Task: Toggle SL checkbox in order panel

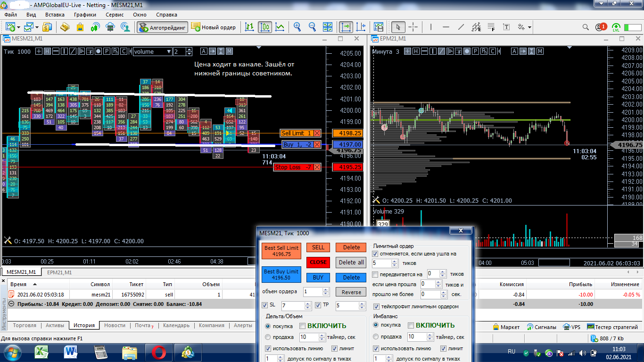Action: 264,305
